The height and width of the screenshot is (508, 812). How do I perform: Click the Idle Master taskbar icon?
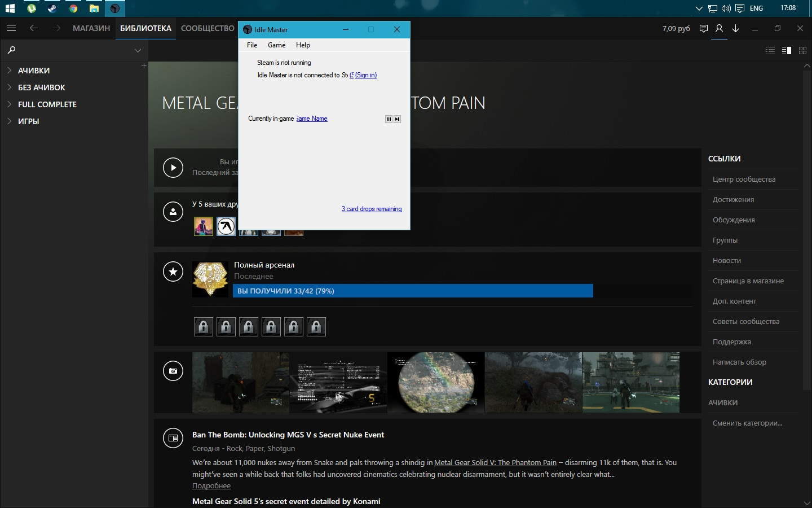tap(115, 8)
